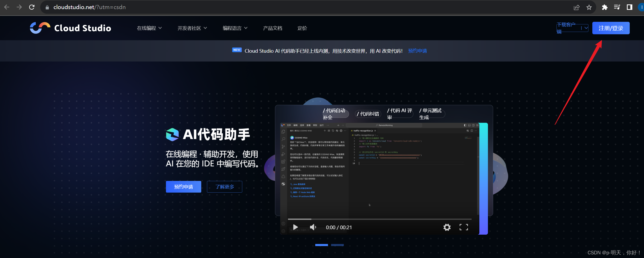This screenshot has height=258, width=644.
Task: Select the / 代码 AI 评审 tab
Action: point(400,114)
